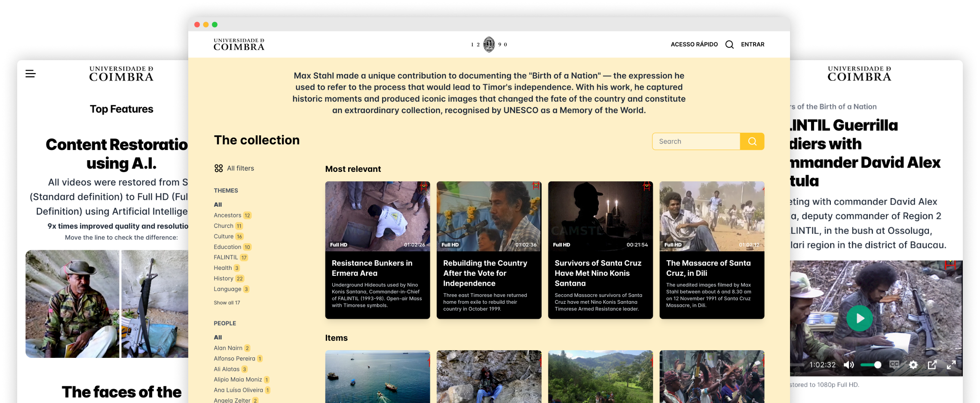The image size is (980, 403).
Task: Expand themes with Show all 17
Action: coord(227,303)
